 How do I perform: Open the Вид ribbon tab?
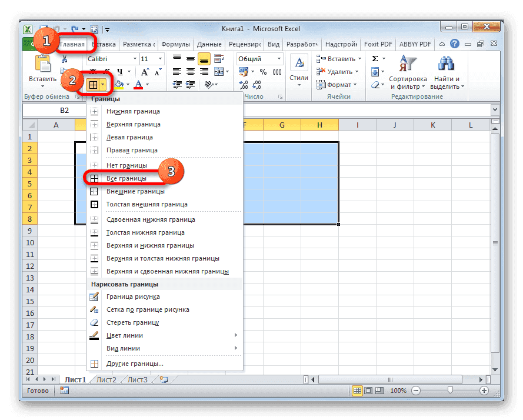273,44
